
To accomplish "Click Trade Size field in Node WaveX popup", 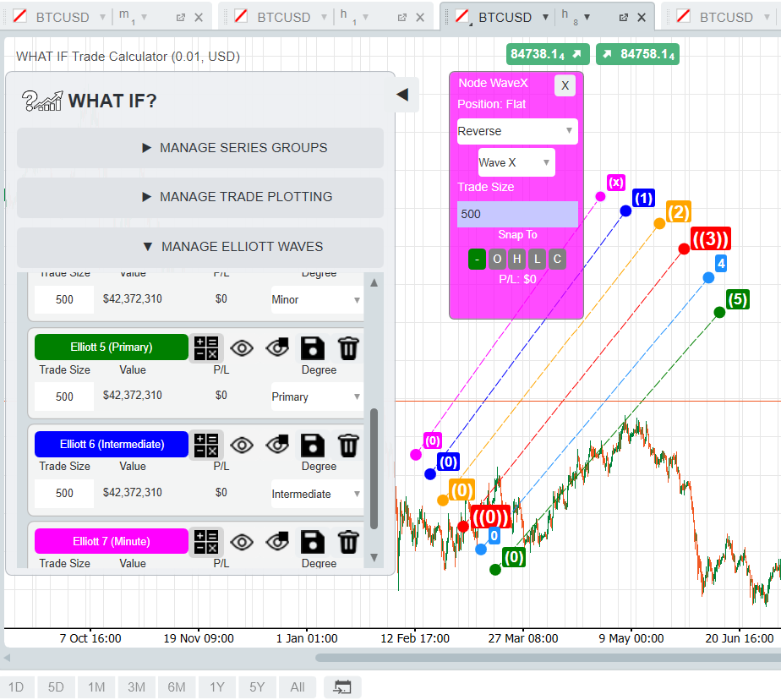I will (x=517, y=214).
